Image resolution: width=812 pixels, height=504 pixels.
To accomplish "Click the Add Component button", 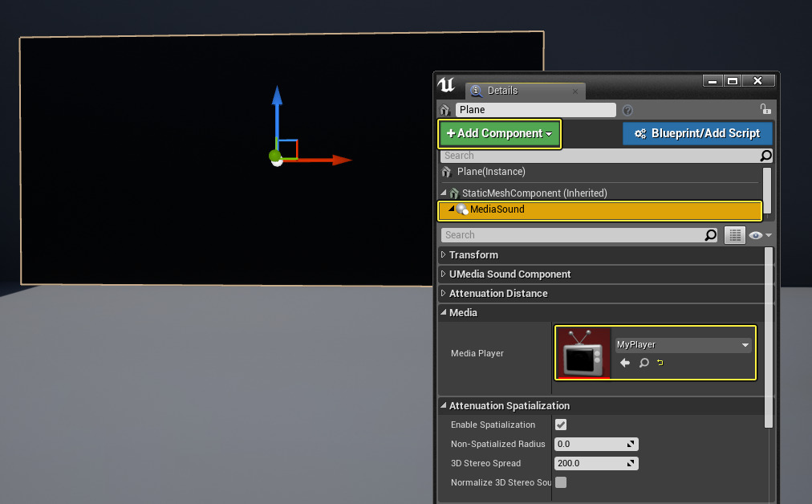I will coord(499,133).
